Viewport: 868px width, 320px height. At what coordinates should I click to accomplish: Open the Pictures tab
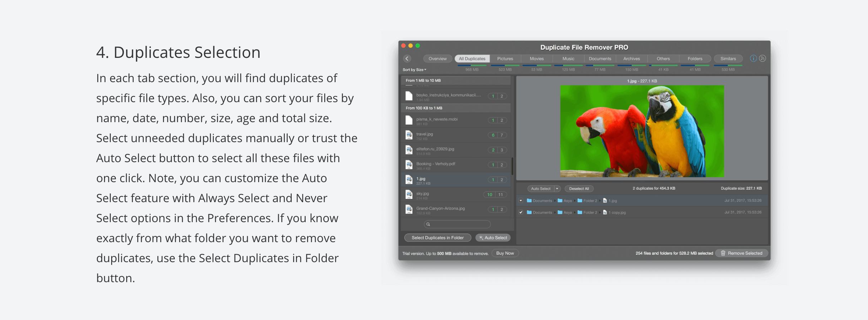(x=505, y=59)
